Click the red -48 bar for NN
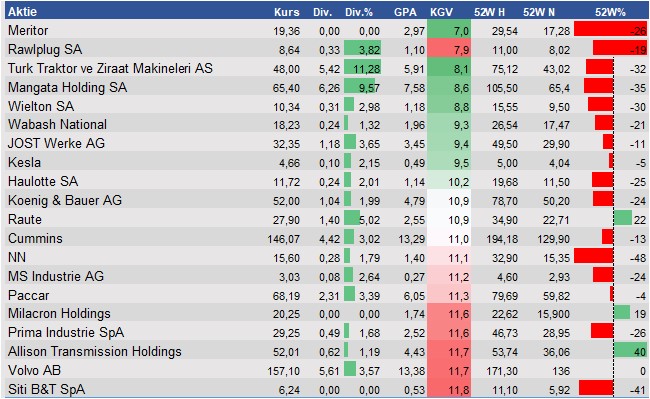 click(x=594, y=256)
